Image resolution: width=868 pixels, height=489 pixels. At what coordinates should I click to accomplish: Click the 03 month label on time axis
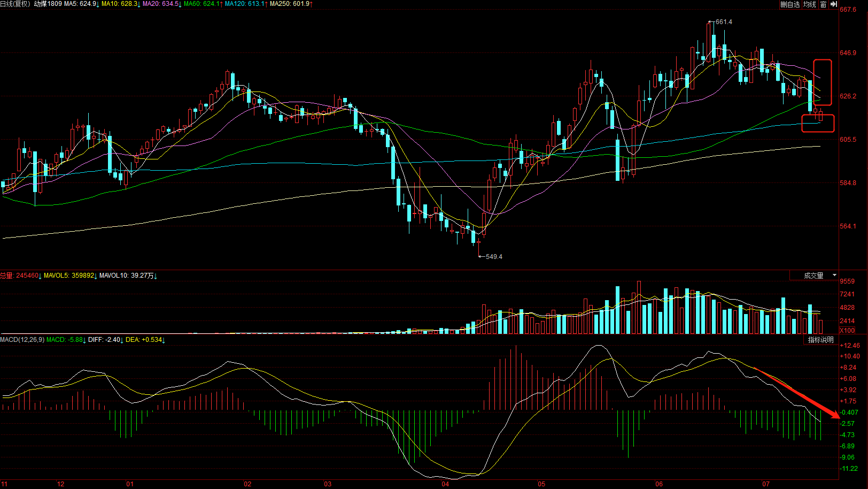pos(328,484)
